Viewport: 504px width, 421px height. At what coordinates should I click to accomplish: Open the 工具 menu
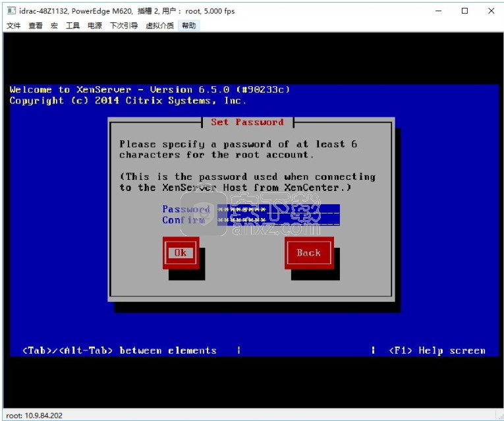pos(72,26)
